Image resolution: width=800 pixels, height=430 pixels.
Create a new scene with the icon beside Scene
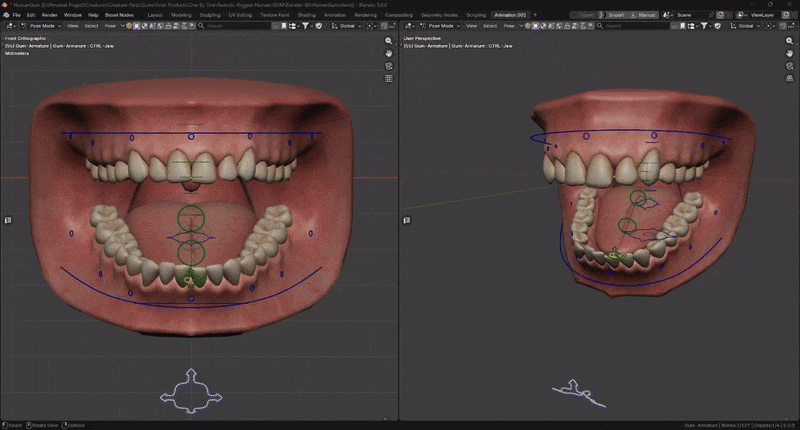tap(721, 15)
